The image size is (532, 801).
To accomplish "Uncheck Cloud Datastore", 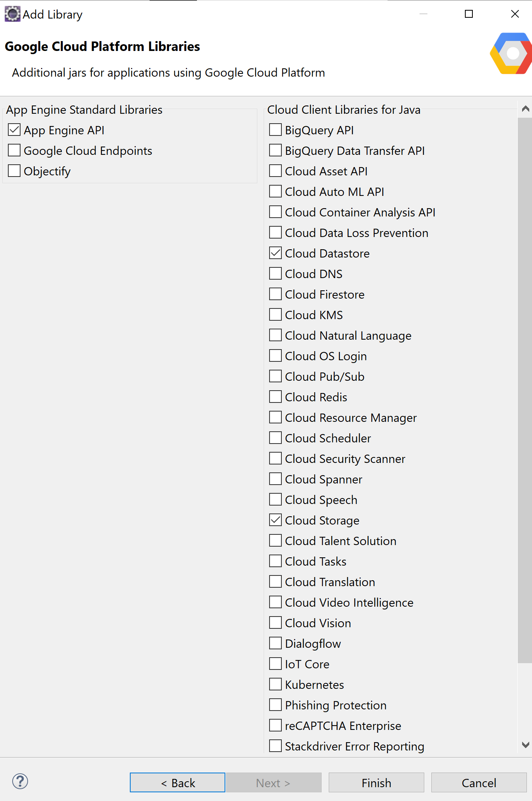I will coord(275,253).
